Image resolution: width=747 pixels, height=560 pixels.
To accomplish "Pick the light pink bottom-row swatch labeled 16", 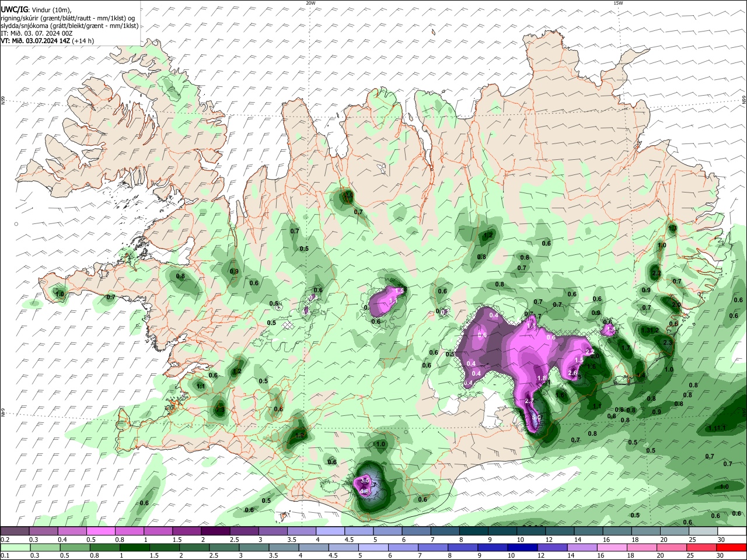I will 611,548.
